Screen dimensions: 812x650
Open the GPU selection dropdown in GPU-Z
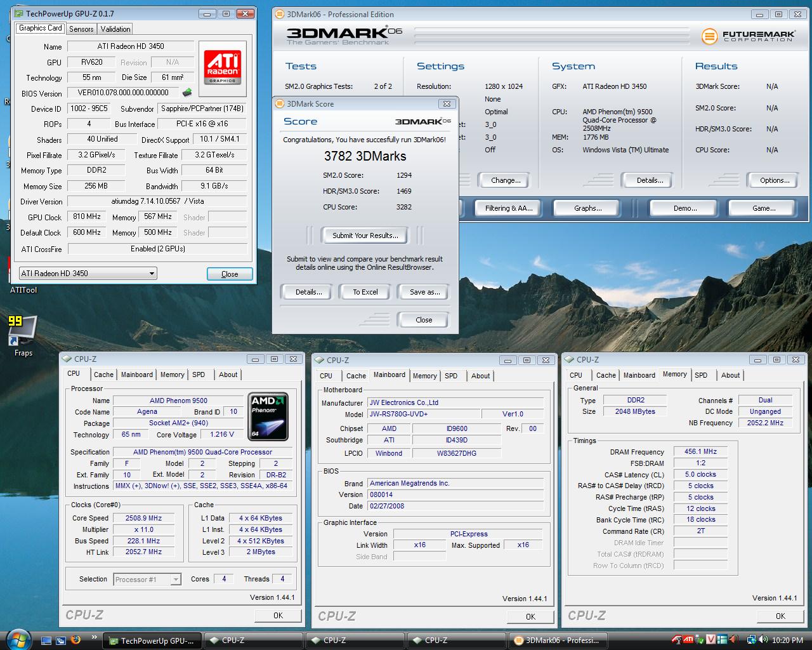[88, 274]
